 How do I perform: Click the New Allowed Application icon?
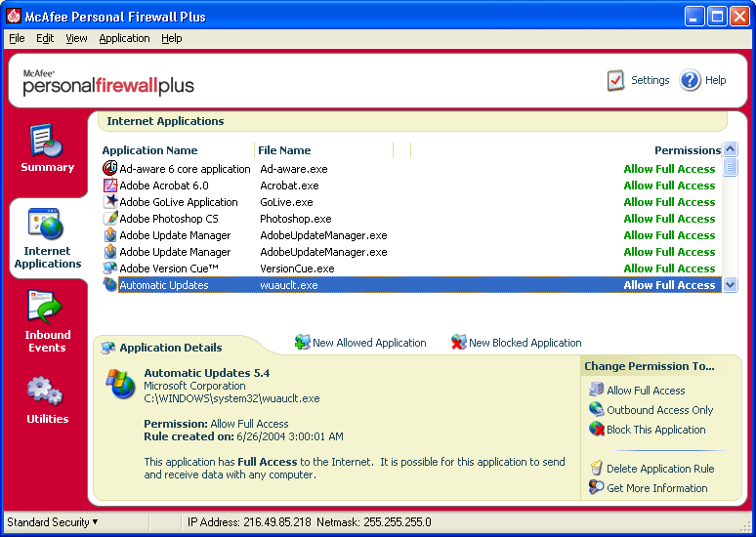[x=303, y=343]
